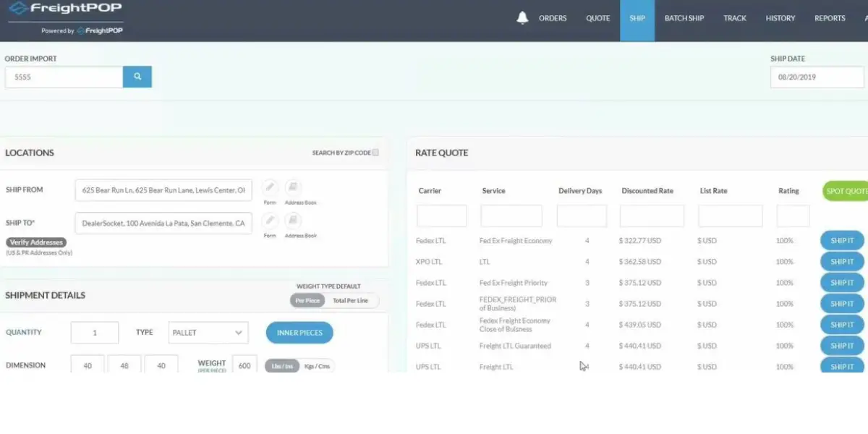Image resolution: width=868 pixels, height=434 pixels.
Task: Click the Order Import search magnifier button
Action: (x=137, y=77)
